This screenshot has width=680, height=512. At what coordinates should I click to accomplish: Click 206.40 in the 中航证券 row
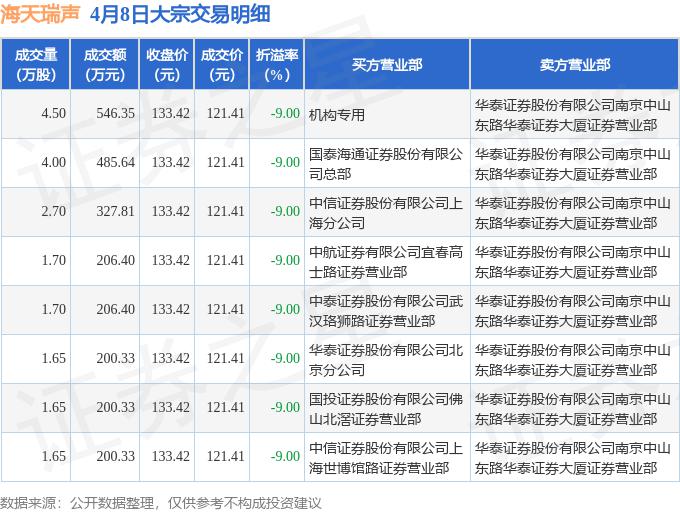pyautogui.click(x=115, y=261)
